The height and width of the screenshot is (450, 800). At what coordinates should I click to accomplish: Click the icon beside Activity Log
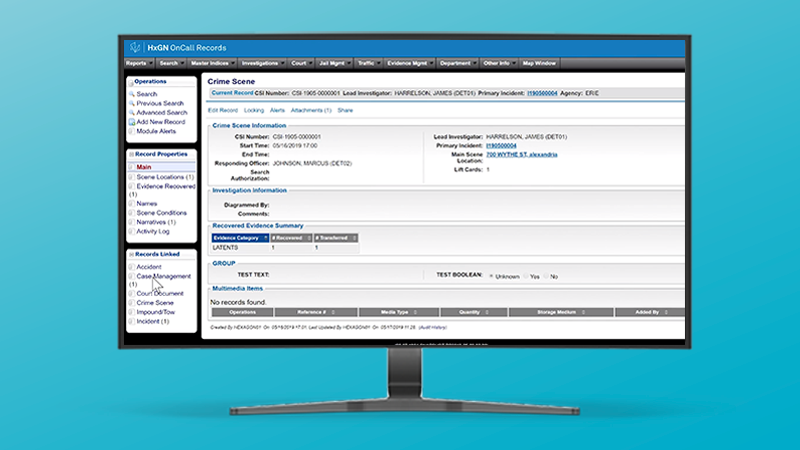pyautogui.click(x=132, y=231)
